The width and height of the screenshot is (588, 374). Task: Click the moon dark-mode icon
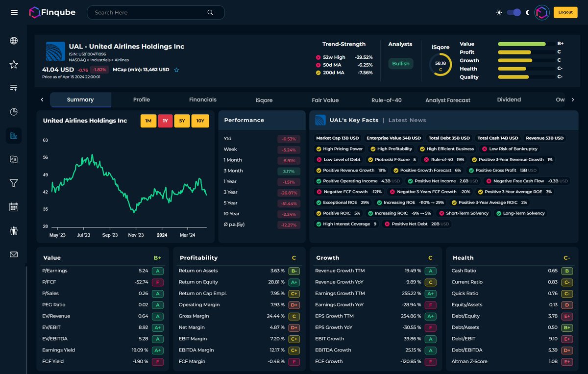coord(528,12)
